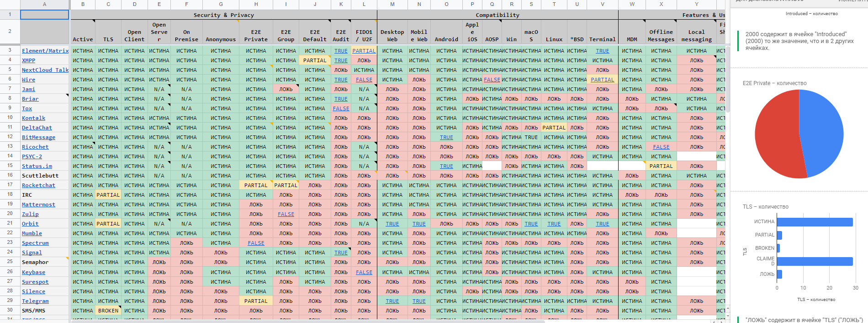Screen dimensions: 868x323
Task: Select PARTIAL Offline Messages cell in Status.im row
Action: click(661, 166)
